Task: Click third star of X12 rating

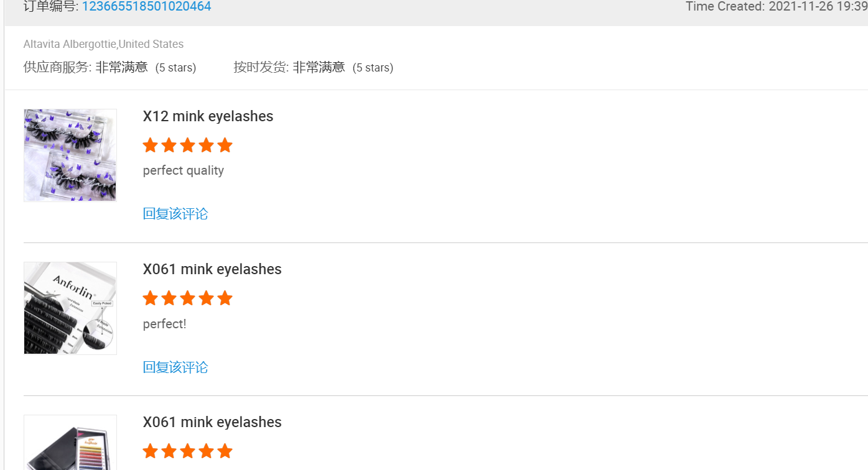Action: coord(187,145)
